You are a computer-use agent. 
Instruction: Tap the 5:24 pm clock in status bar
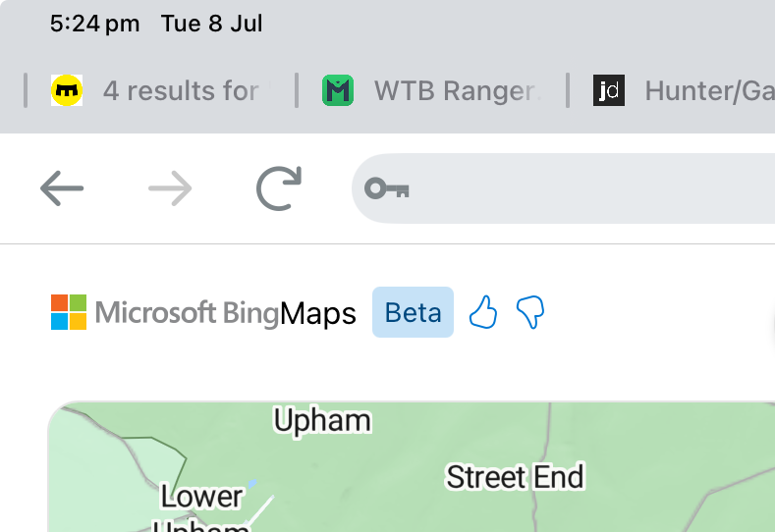click(x=94, y=24)
